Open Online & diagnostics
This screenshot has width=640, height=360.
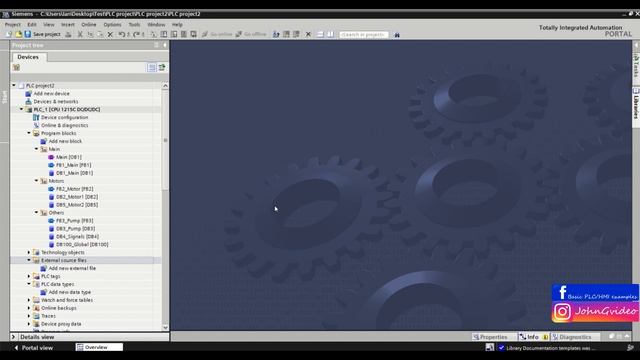(x=64, y=125)
